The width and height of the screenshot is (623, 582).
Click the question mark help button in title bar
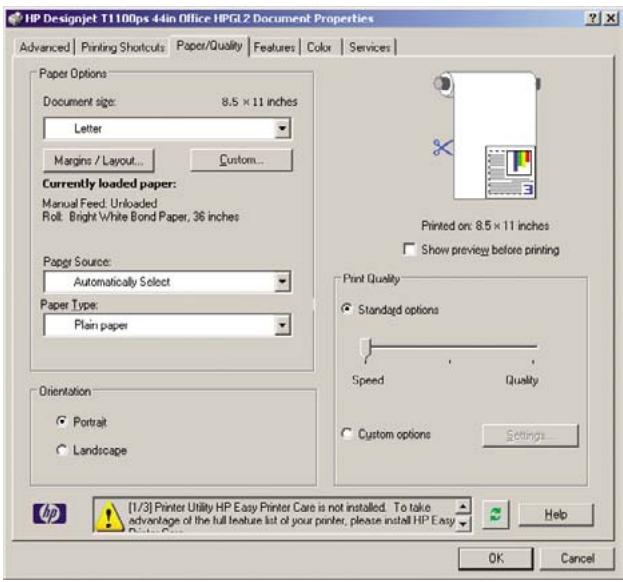click(593, 18)
